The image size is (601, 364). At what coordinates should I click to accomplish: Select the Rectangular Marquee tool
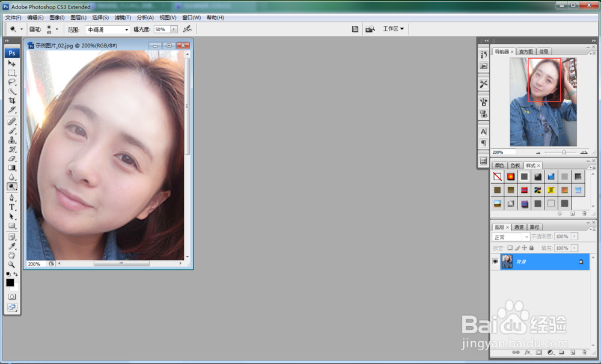12,73
